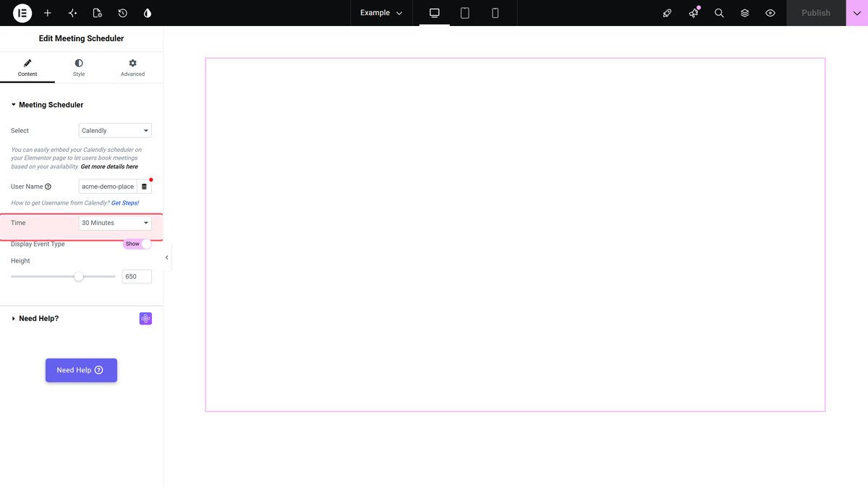868x488 pixels.
Task: Switch to the Advanced tab
Action: click(132, 68)
